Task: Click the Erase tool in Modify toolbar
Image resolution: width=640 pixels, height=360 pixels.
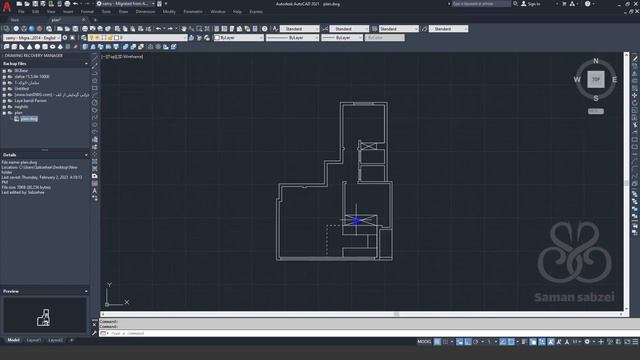Action: [x=635, y=58]
